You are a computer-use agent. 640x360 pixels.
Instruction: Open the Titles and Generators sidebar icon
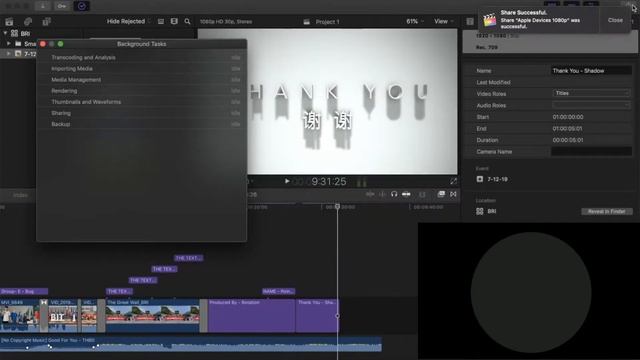[47, 22]
